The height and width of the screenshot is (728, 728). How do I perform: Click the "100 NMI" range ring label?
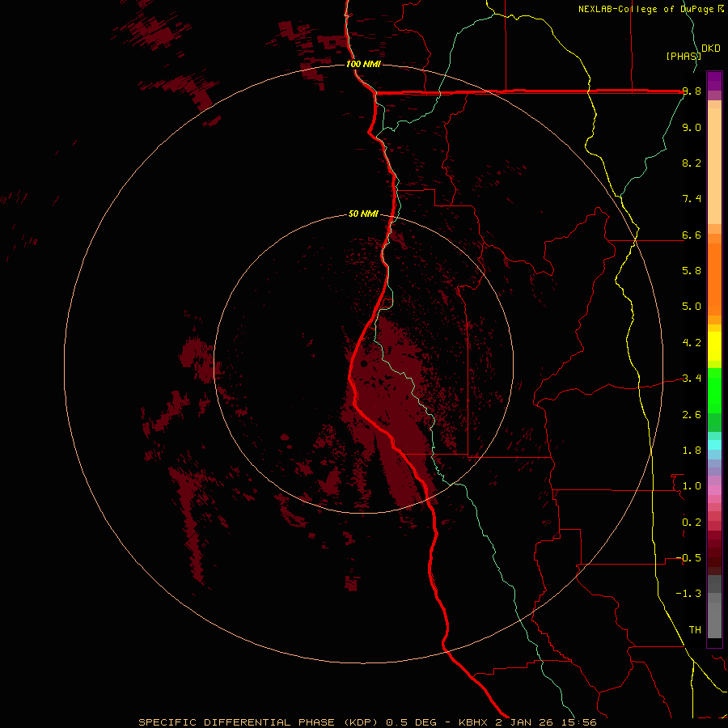[363, 64]
